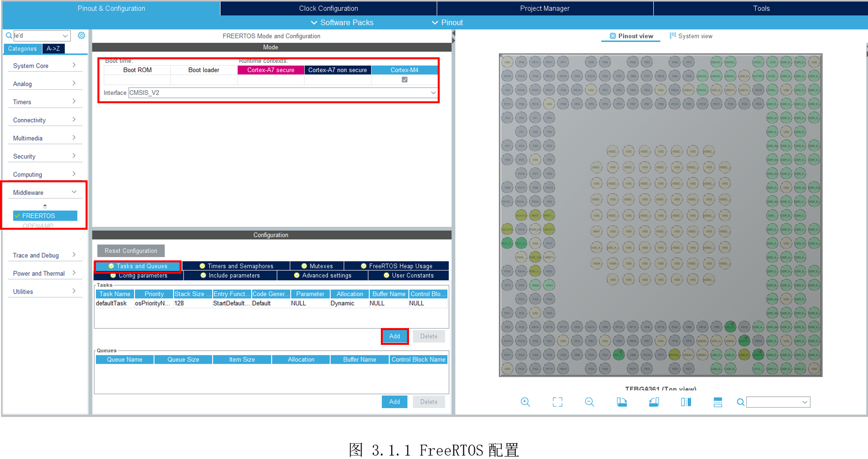Open the Clock Configuration tab

click(x=328, y=8)
